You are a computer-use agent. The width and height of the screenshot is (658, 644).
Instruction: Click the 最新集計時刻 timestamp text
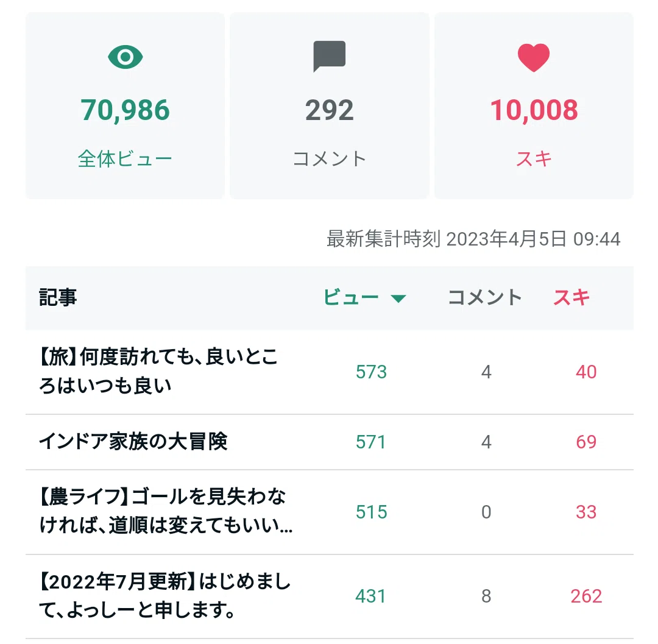tap(473, 239)
